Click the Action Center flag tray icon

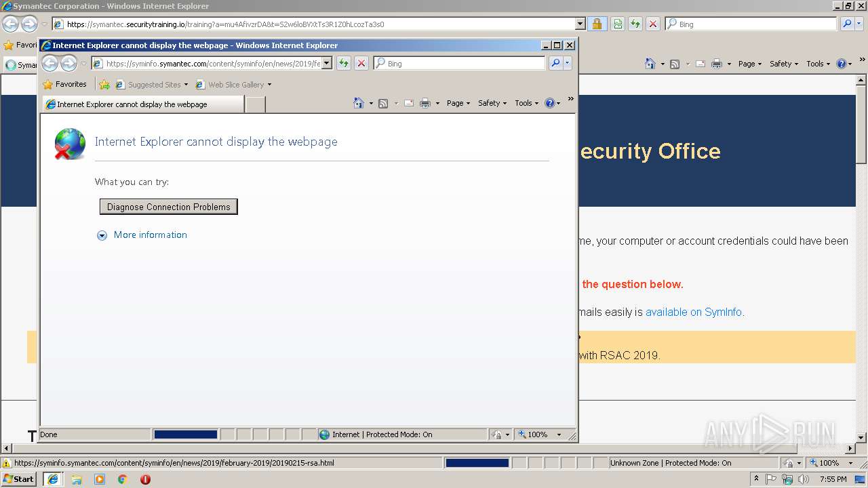pos(772,479)
